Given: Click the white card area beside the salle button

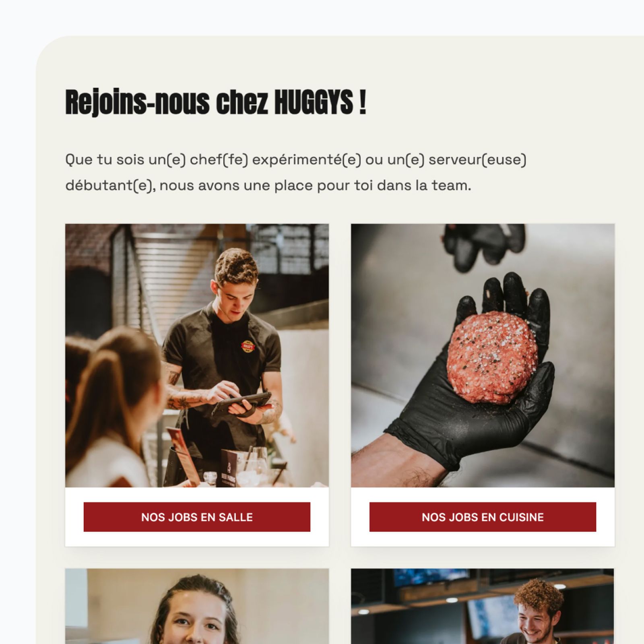Looking at the screenshot, I should 74,517.
